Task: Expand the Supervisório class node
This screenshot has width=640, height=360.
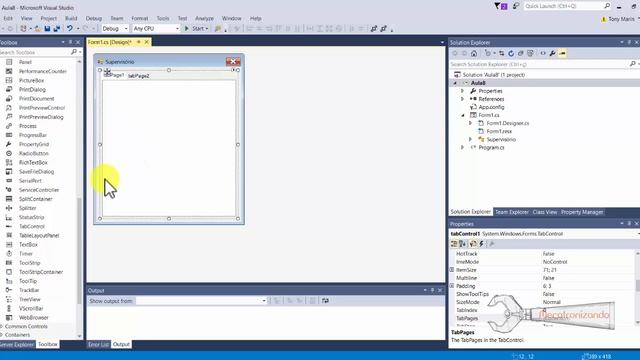Action: pos(470,139)
